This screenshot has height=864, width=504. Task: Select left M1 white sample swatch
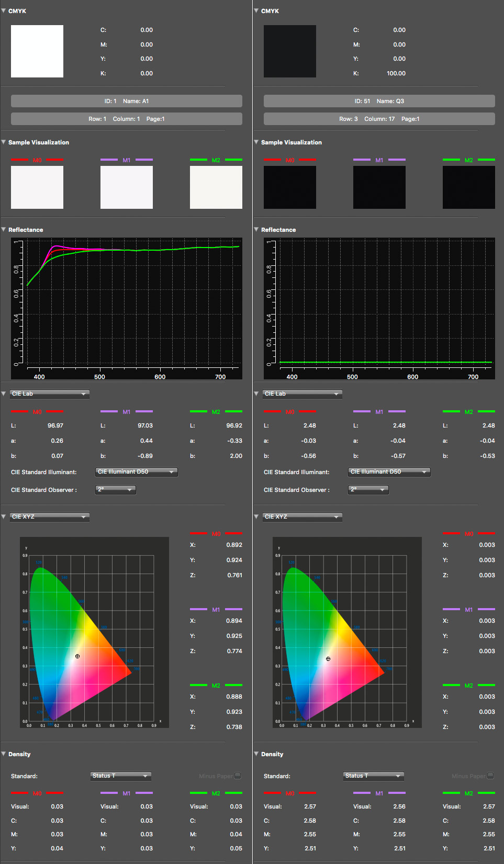[x=127, y=187]
